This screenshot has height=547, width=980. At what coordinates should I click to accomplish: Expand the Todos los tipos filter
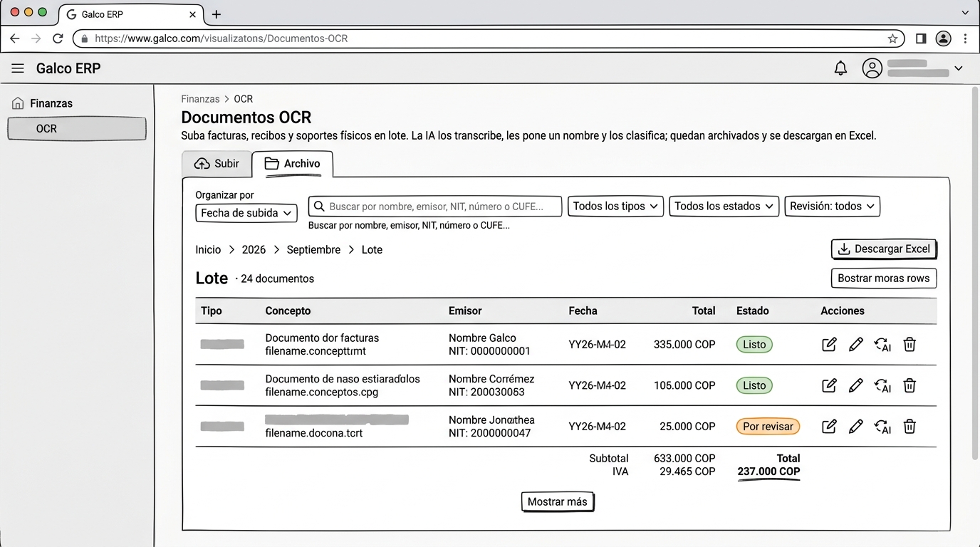click(615, 207)
